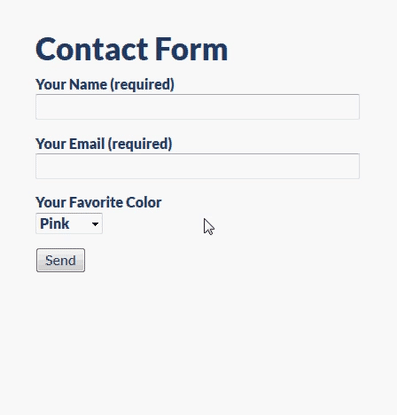Focus the Your Email input box
Screen dimensions: 397x415
(197, 166)
